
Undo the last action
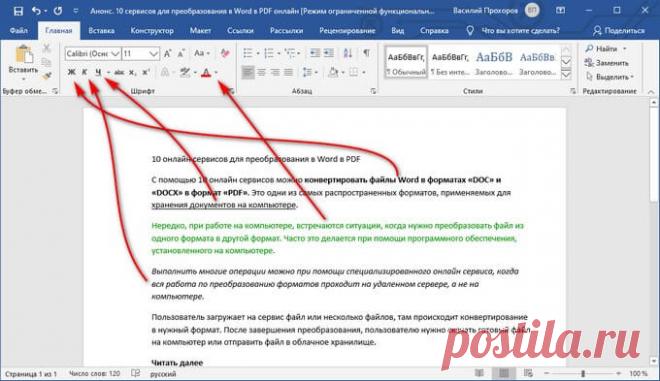pos(36,11)
